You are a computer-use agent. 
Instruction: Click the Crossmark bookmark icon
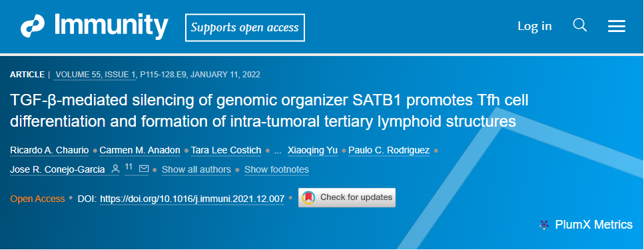pos(308,198)
